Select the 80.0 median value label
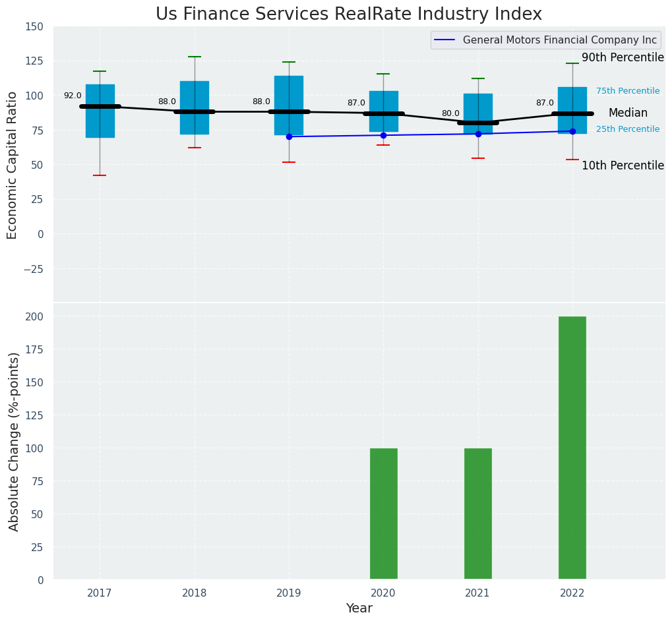672x621 pixels. point(450,113)
